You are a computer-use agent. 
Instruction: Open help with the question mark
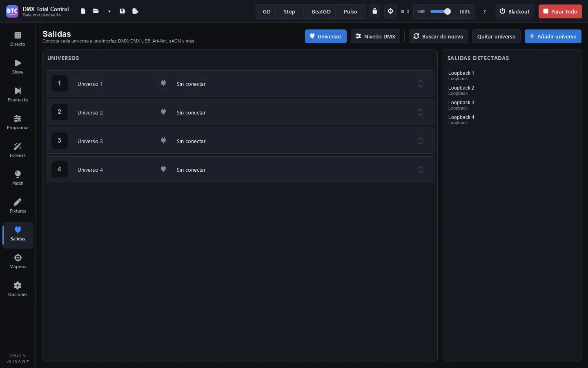point(485,12)
